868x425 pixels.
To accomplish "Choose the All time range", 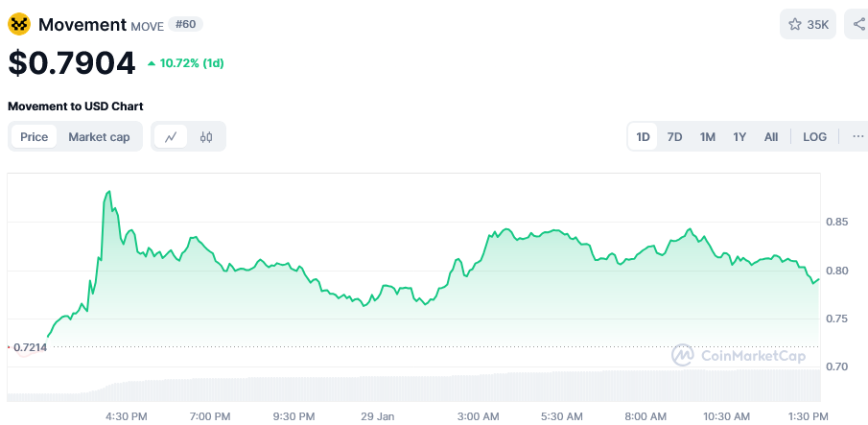I will click(771, 136).
